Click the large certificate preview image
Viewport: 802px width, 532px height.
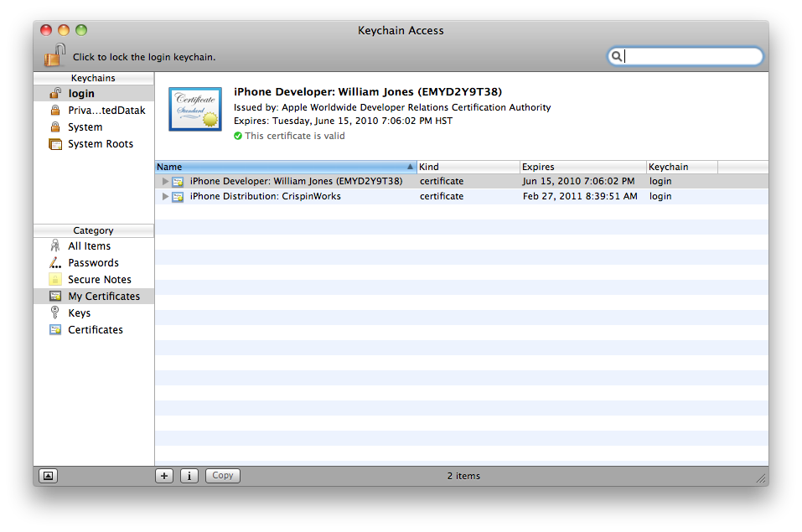(x=195, y=109)
